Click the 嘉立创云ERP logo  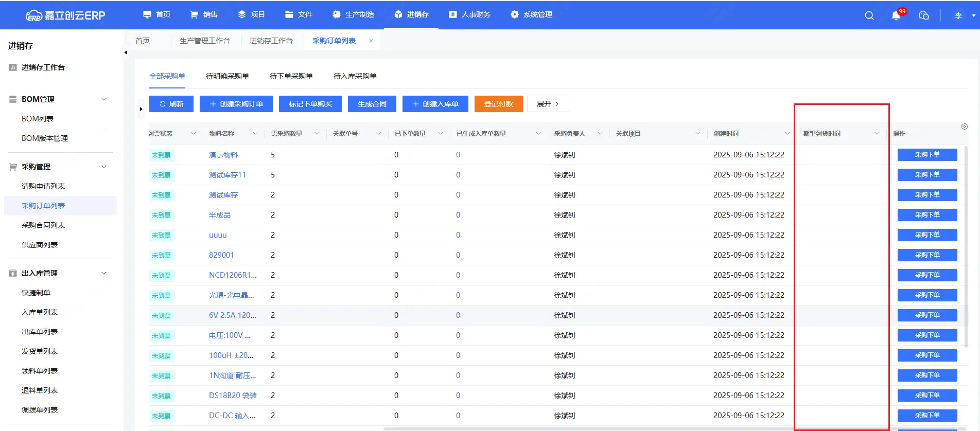click(x=65, y=15)
